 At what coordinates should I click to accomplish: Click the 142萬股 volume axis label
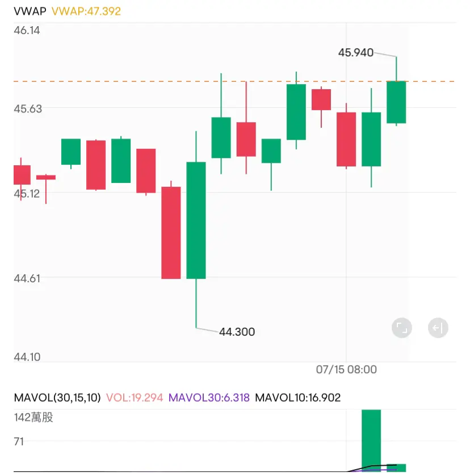point(33,417)
